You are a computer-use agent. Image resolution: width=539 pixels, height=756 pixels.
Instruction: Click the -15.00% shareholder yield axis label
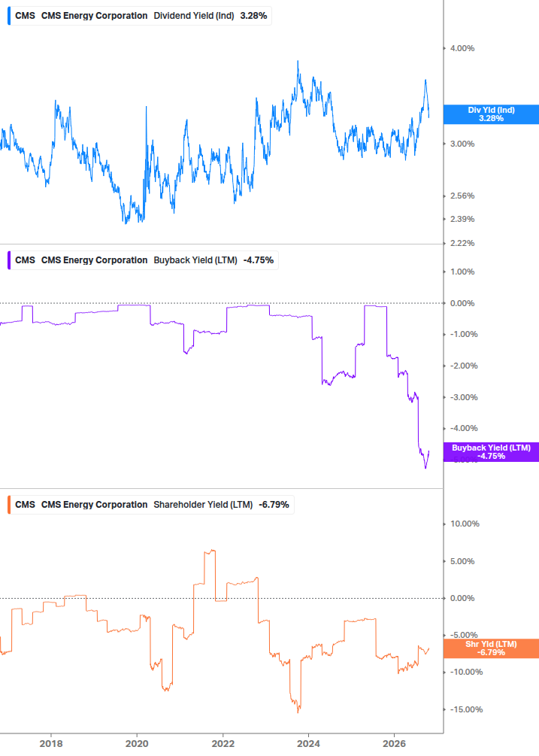tap(466, 709)
